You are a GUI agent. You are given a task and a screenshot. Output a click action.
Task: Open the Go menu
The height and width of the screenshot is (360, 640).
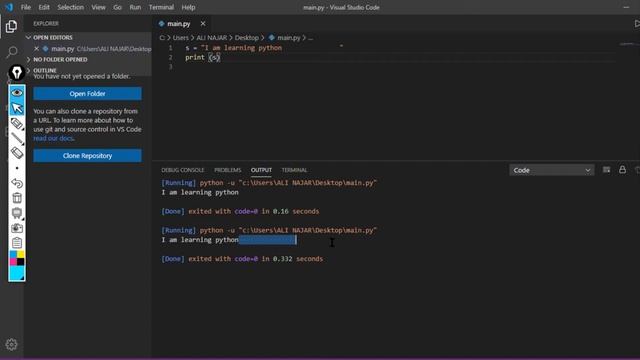(117, 7)
